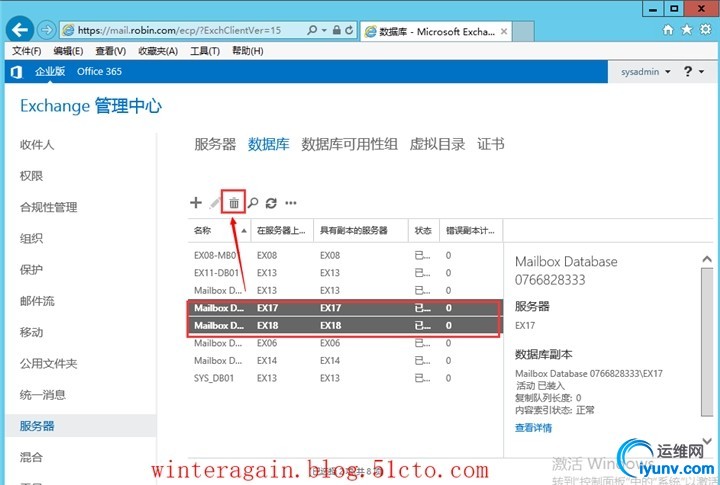The image size is (720, 485).
Task: Open the 服务器 top tab
Action: (215, 144)
